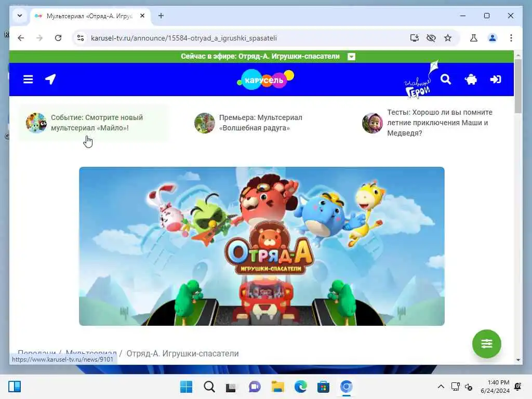Click the paper plane navigation icon
The width and height of the screenshot is (532, 399).
coord(50,79)
